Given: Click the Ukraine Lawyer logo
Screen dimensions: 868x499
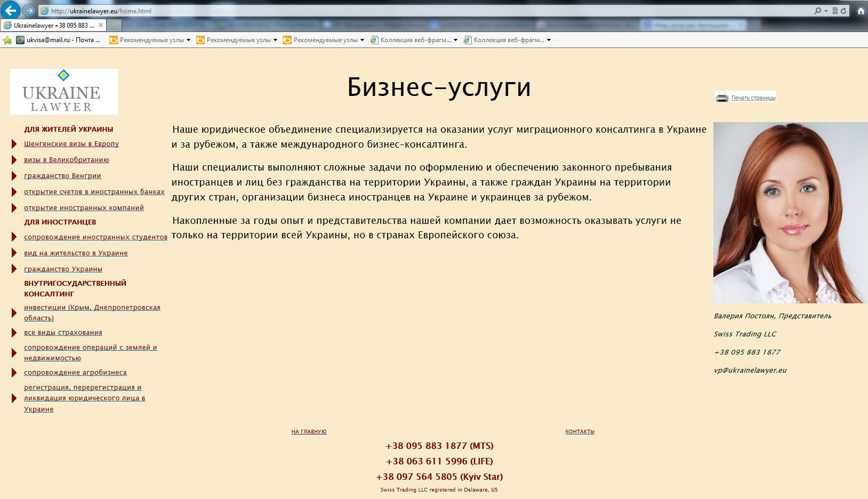Looking at the screenshot, I should (63, 91).
